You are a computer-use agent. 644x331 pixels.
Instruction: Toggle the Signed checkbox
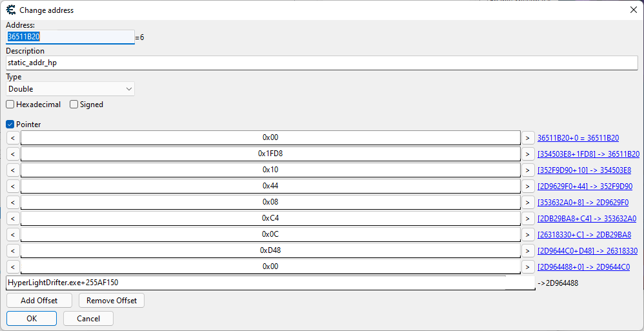point(74,105)
